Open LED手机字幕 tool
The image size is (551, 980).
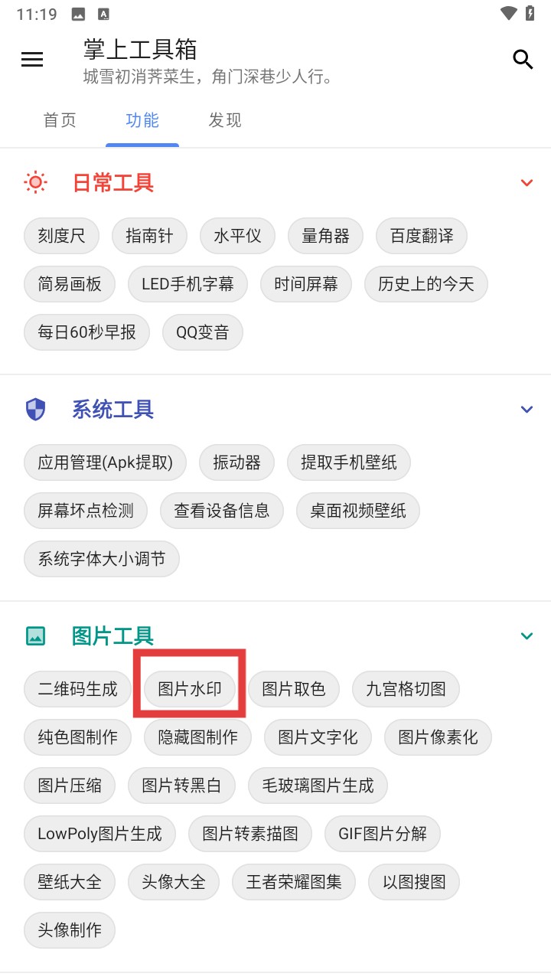(x=187, y=285)
